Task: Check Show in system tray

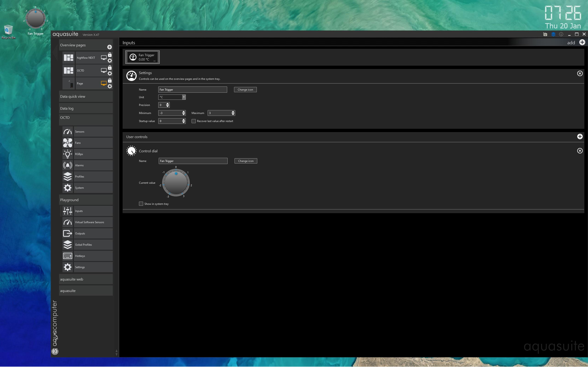Action: [141, 204]
